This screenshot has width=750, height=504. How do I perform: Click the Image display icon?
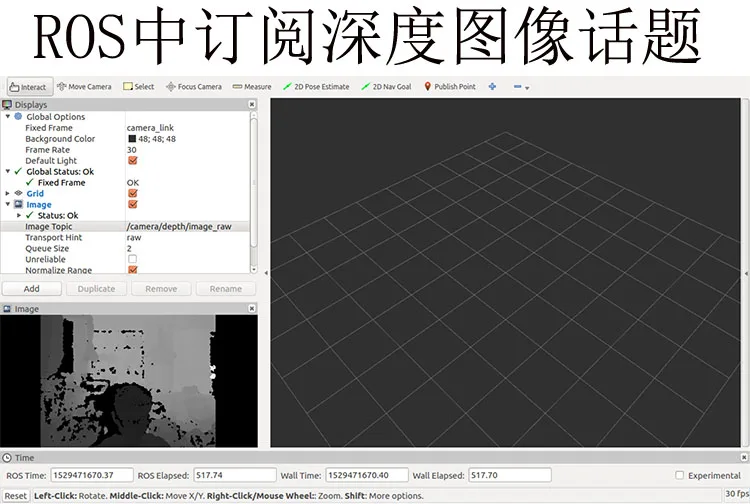[18, 204]
